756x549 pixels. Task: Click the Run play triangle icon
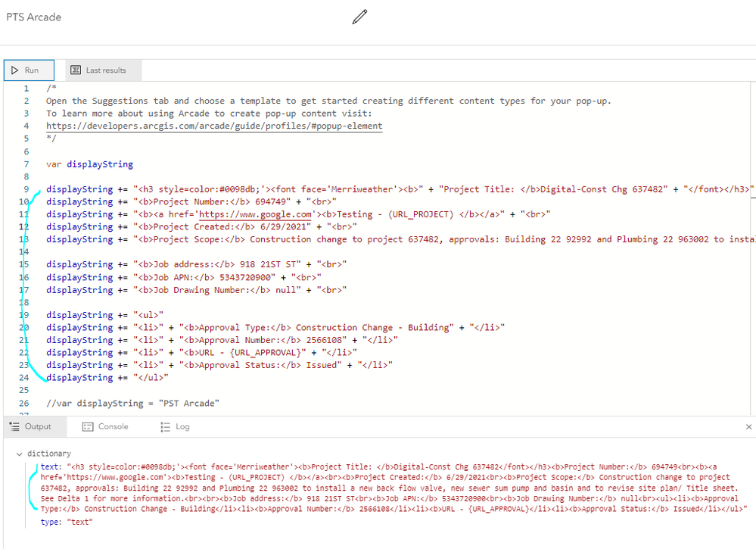tap(15, 70)
